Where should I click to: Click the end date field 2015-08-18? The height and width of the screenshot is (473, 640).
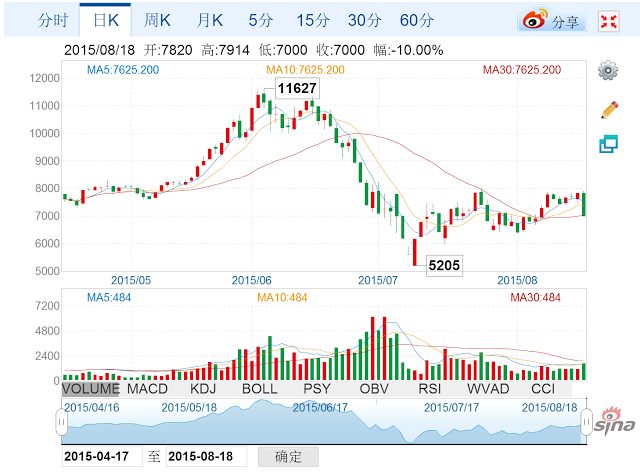coord(206,456)
